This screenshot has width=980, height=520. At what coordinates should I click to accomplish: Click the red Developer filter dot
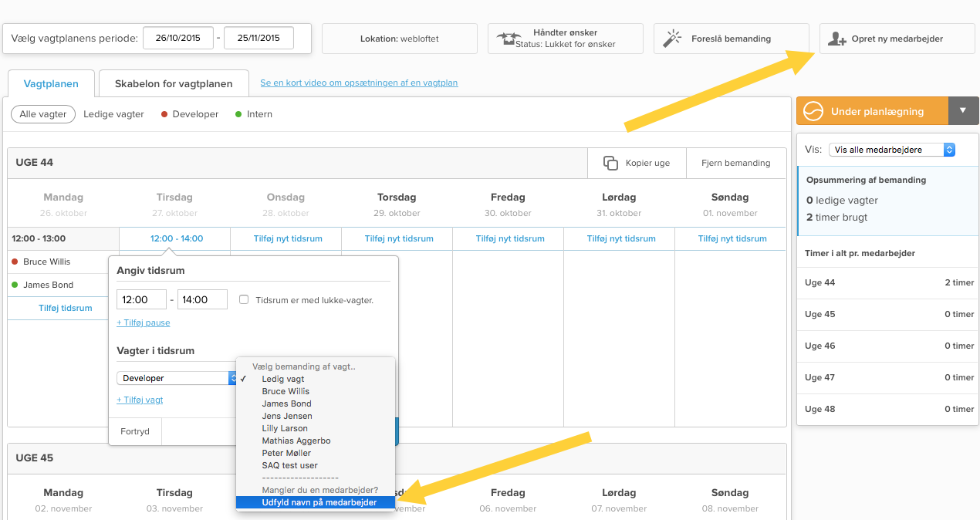click(164, 114)
